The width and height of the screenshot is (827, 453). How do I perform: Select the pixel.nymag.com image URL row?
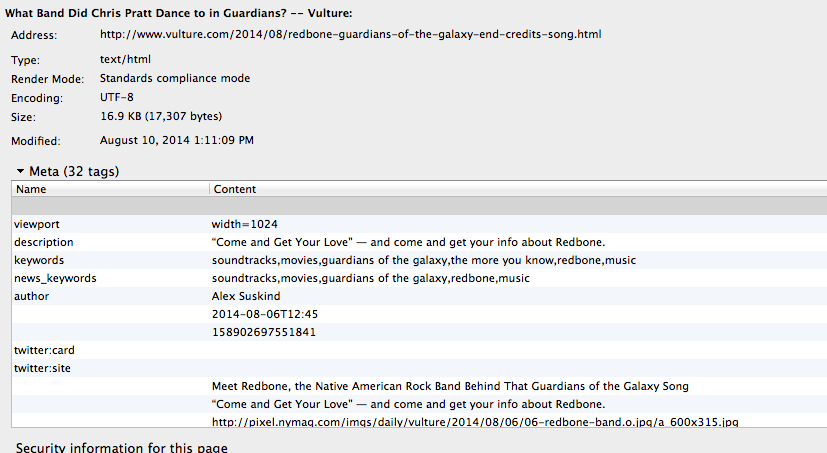pyautogui.click(x=475, y=422)
